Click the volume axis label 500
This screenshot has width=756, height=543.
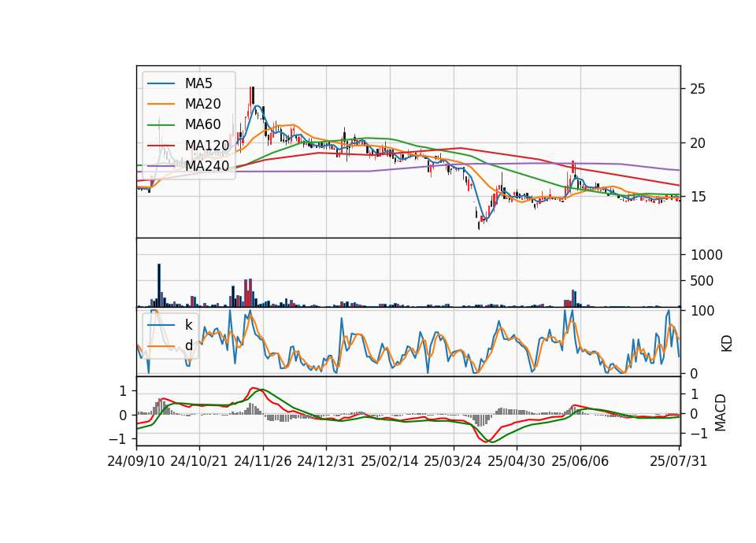pos(702,281)
